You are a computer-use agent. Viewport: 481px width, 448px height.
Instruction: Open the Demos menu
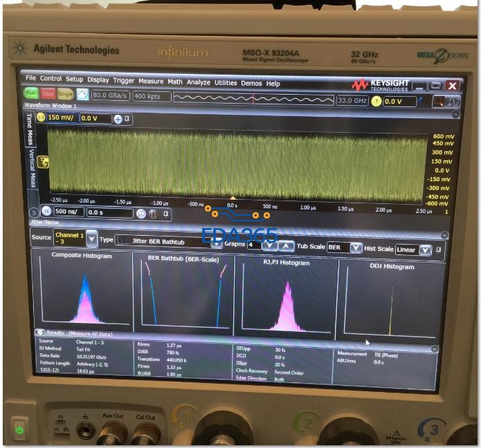tap(251, 84)
